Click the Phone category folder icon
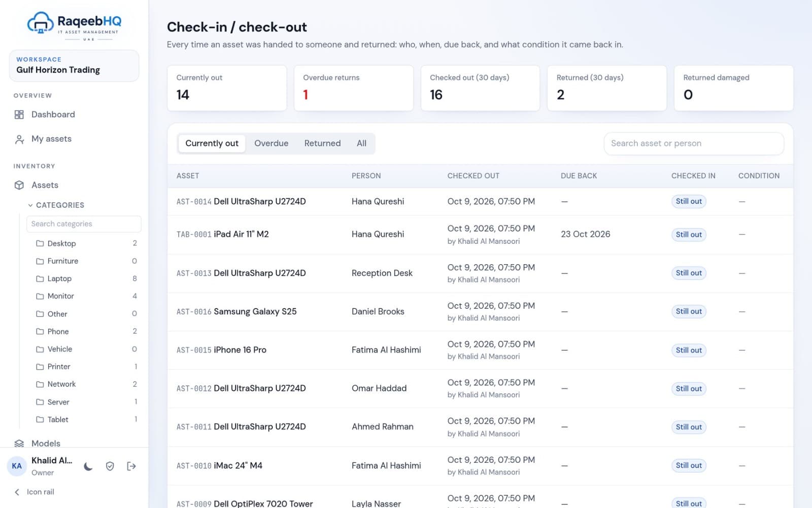The image size is (812, 508). (40, 332)
